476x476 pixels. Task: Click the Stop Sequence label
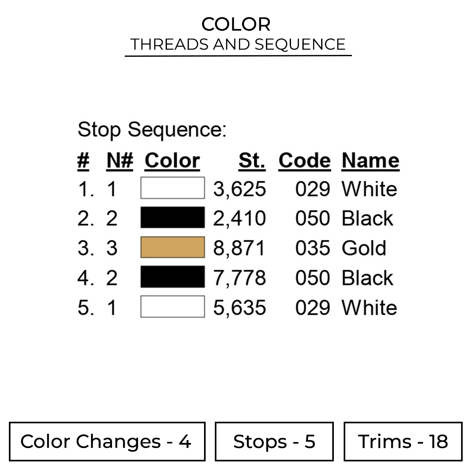(x=152, y=129)
